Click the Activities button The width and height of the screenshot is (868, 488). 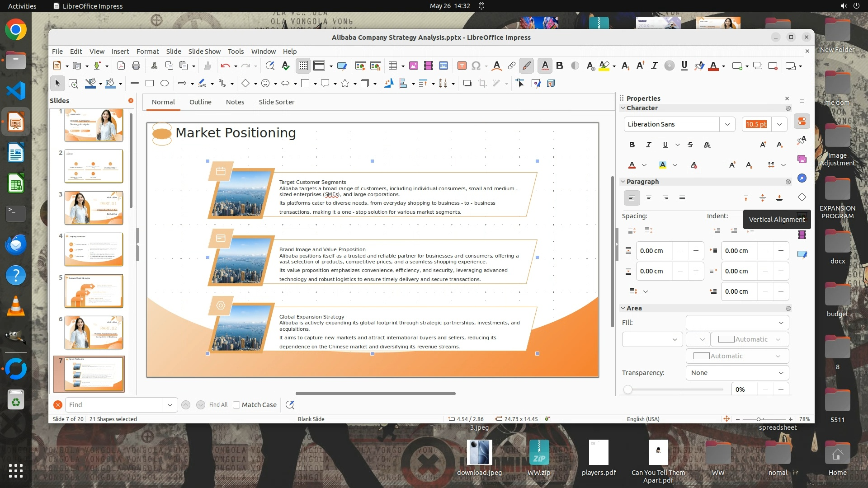tap(22, 6)
